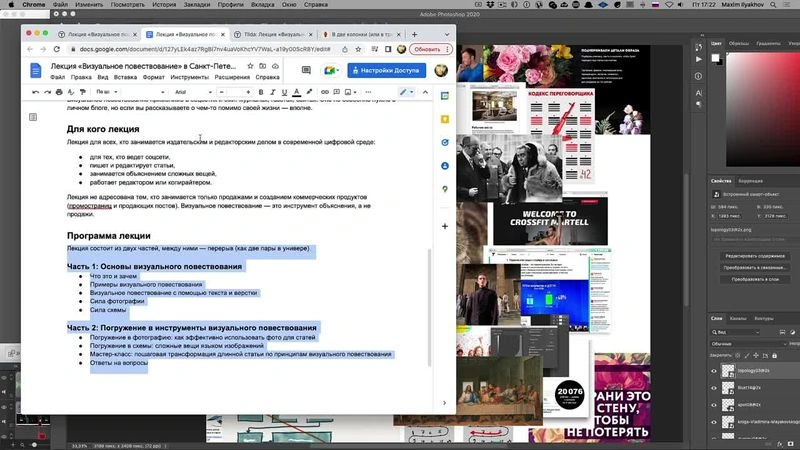The image size is (800, 450).
Task: Click Преобразовать в слои button
Action: tap(755, 280)
